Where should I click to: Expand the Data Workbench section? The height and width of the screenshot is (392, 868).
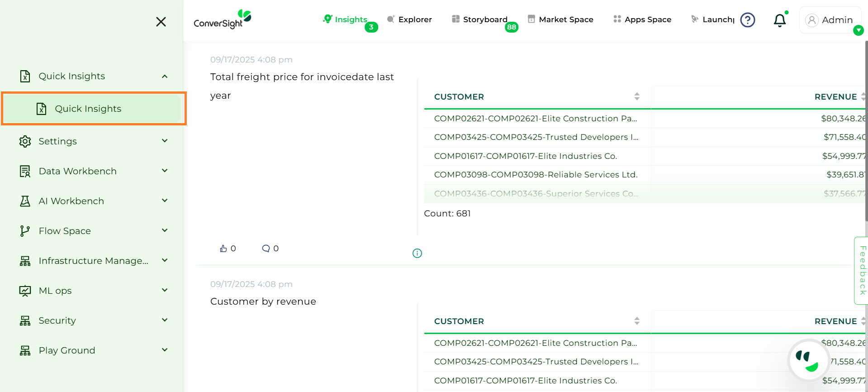(x=165, y=171)
